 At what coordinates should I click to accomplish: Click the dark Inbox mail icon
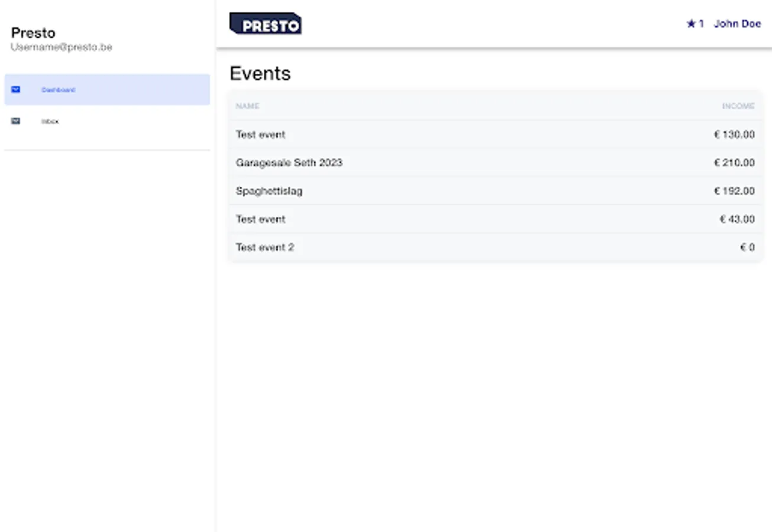16,121
